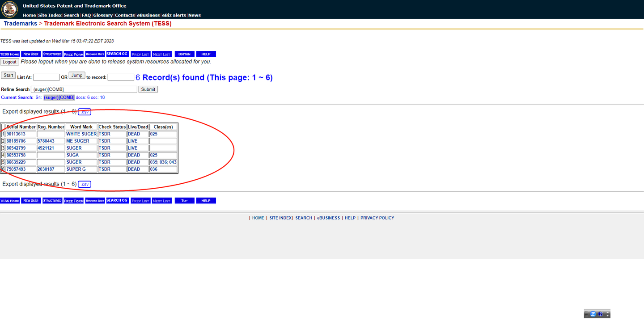Viewport: 644px width, 325px height.
Task: Click TESS Home below the results table
Action: point(10,201)
